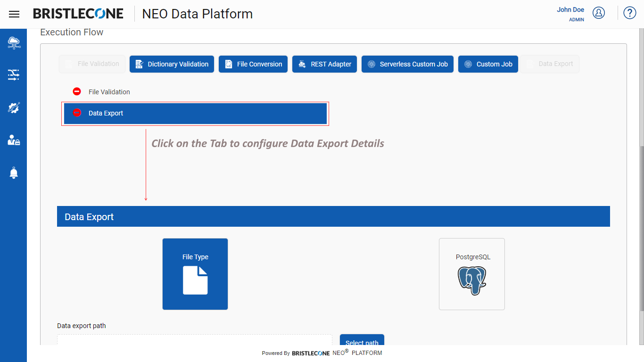Screen dimensions: 644x362
Task: Open the notifications bell icon
Action: [x=14, y=173]
